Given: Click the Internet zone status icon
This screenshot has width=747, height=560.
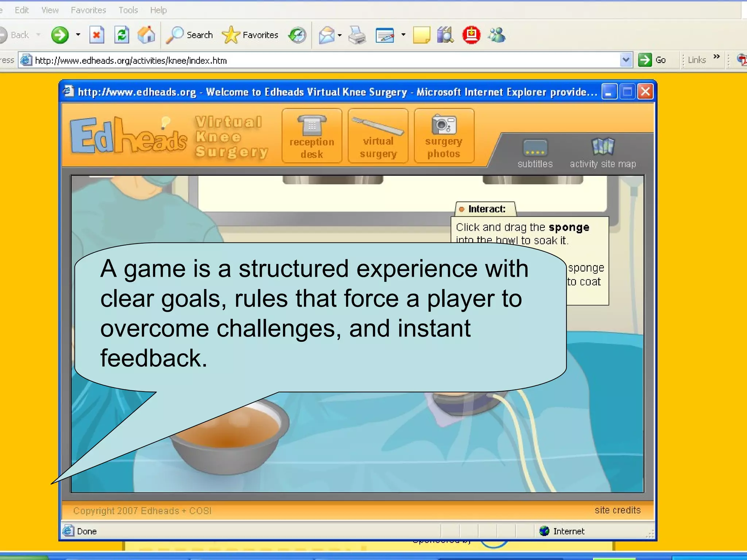Looking at the screenshot, I should (544, 531).
